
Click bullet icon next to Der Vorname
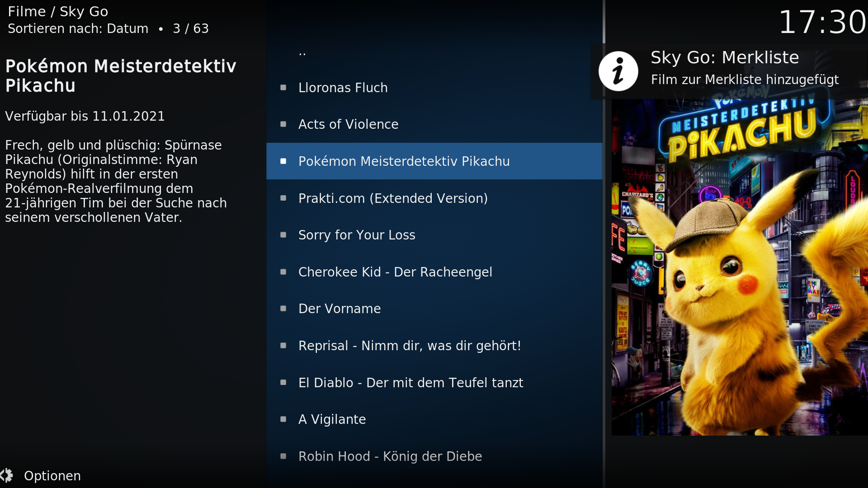click(283, 309)
